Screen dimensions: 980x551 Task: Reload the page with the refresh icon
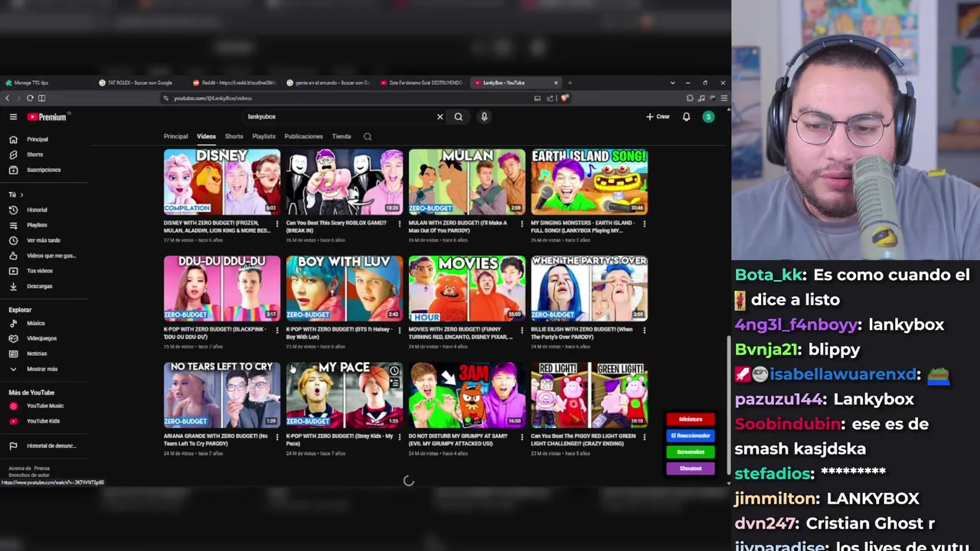(x=30, y=98)
